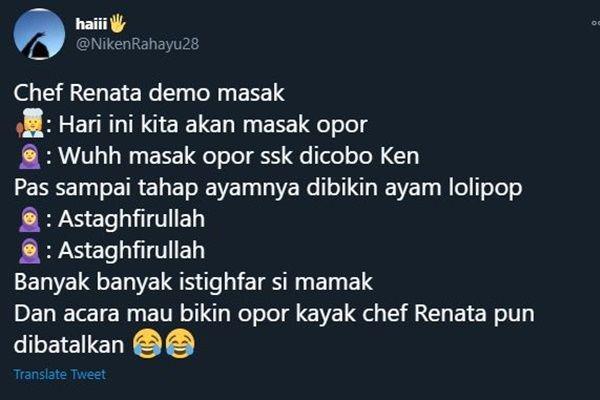Image resolution: width=600 pixels, height=400 pixels.
Task: Open the tweet more-options icon at top right
Action: [x=595, y=23]
